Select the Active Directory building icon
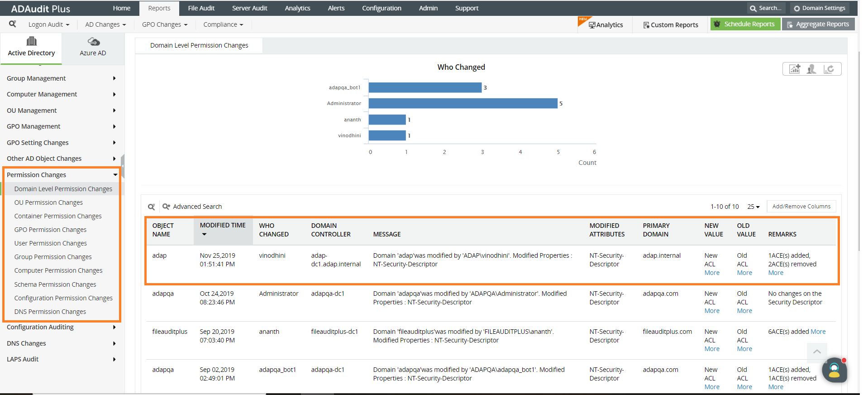This screenshot has width=868, height=395. coord(31,41)
